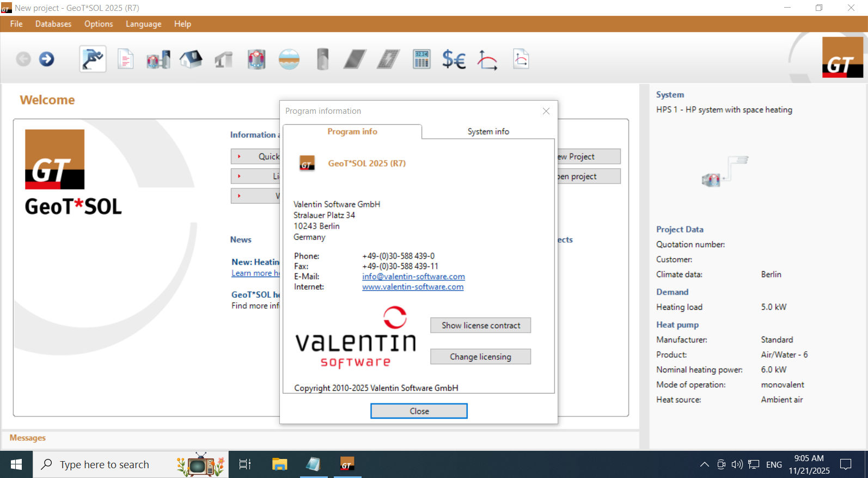
Task: Click the GeoT*SOL taskbar icon
Action: coord(347,464)
